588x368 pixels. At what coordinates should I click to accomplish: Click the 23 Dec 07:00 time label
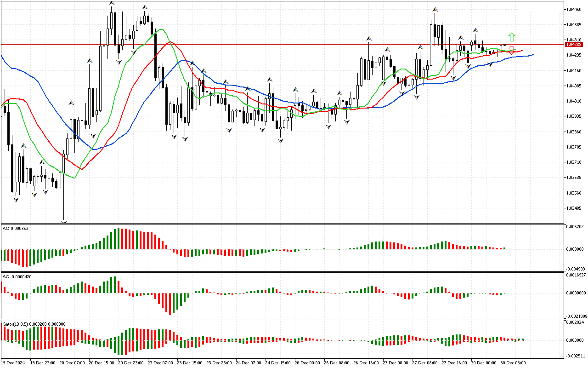pos(161,362)
